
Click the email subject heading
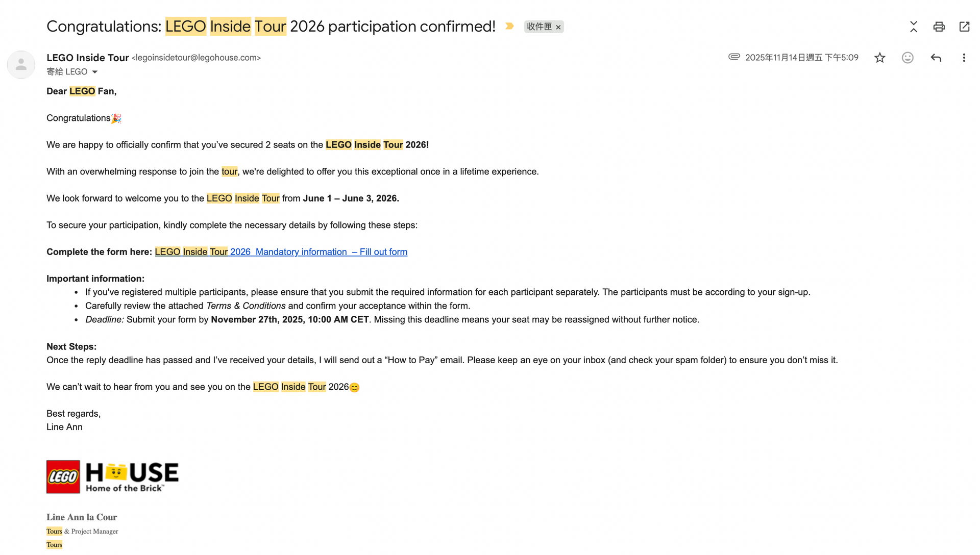(271, 27)
